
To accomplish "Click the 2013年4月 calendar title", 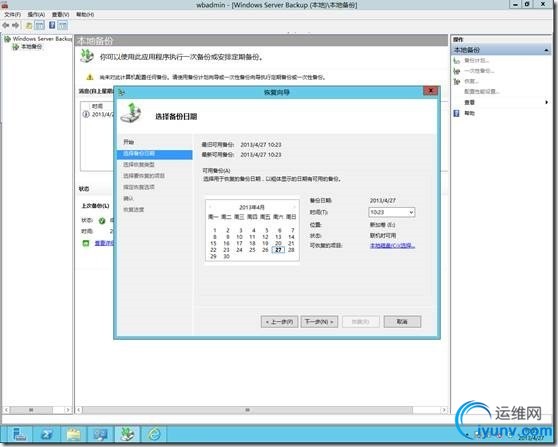I will point(252,207).
